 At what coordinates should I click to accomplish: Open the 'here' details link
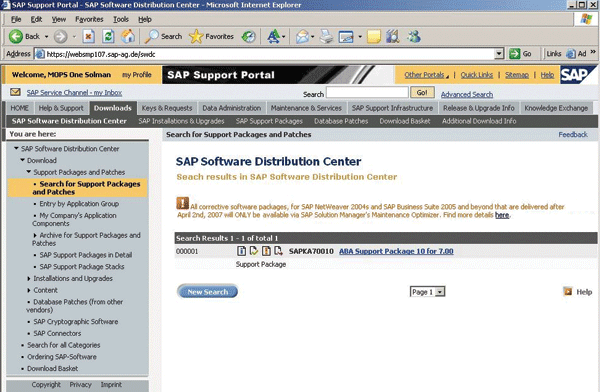click(x=502, y=215)
